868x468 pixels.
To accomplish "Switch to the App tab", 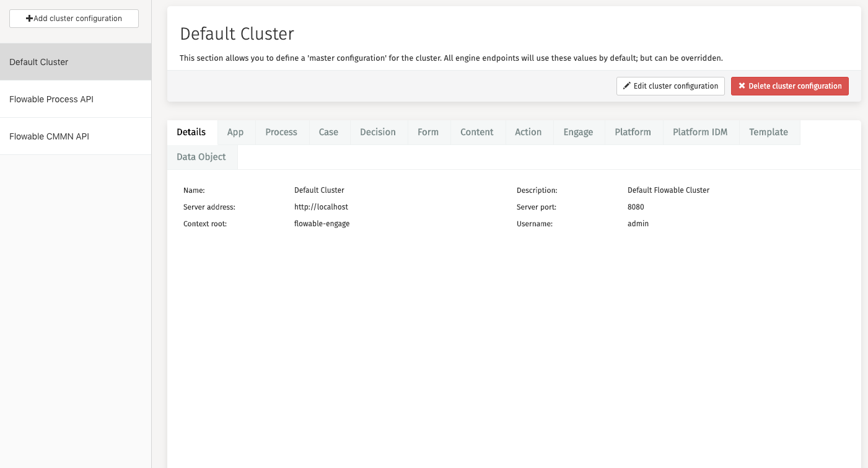I will click(235, 132).
